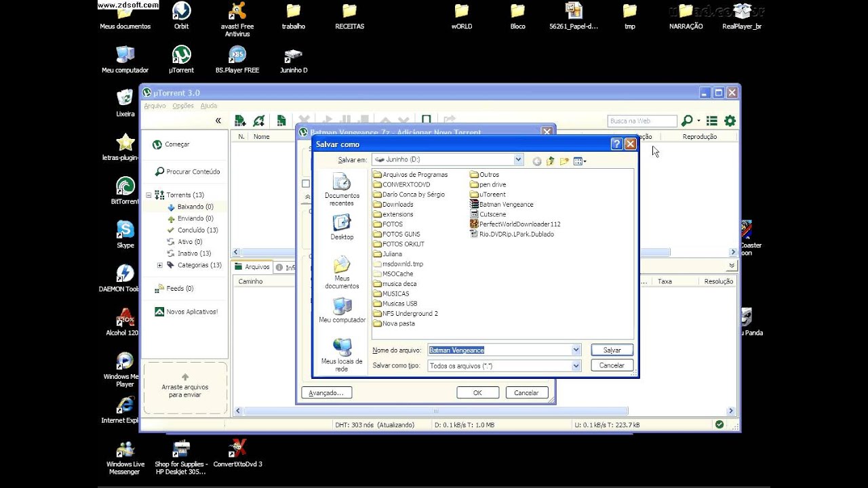Click ConvertXtoDvd 3 desktop icon
Image resolution: width=868 pixels, height=488 pixels.
coord(237,453)
